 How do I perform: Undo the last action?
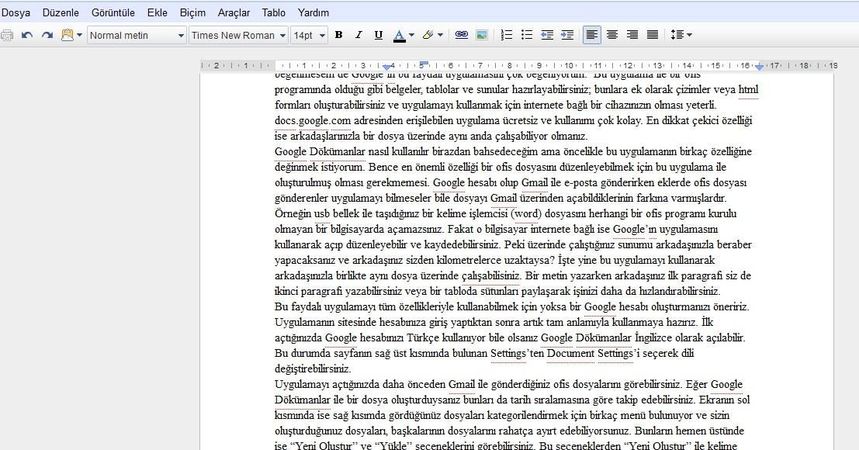[x=26, y=35]
